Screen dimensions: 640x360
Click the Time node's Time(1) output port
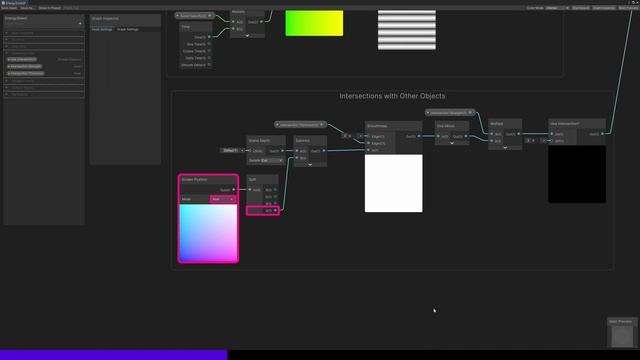209,37
